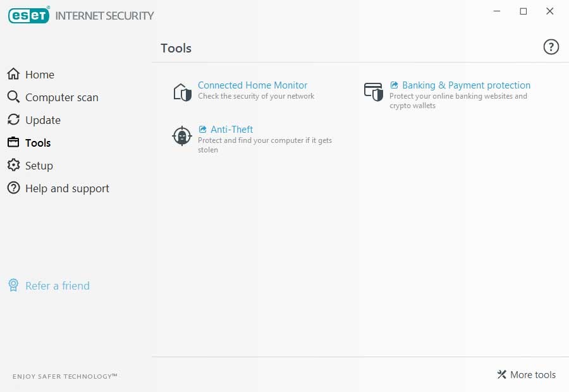Screen dimensions: 569x392
Task: Click the More tools button
Action: (531, 374)
